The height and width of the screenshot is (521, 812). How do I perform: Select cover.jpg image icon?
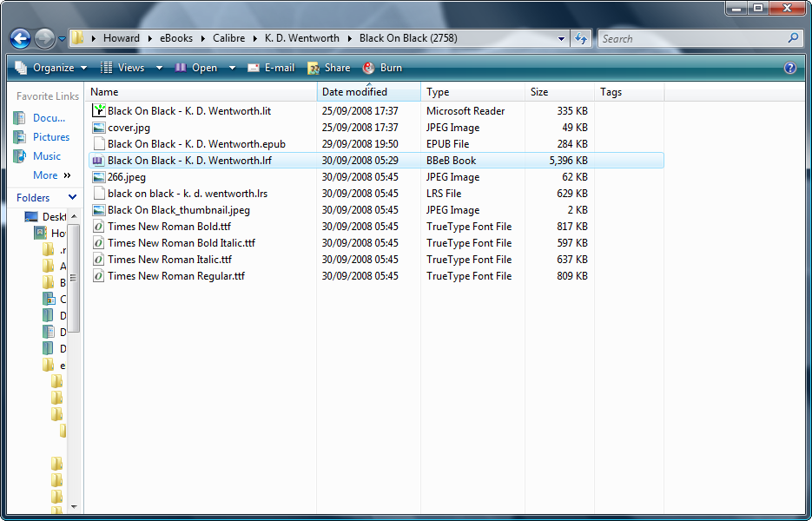99,128
